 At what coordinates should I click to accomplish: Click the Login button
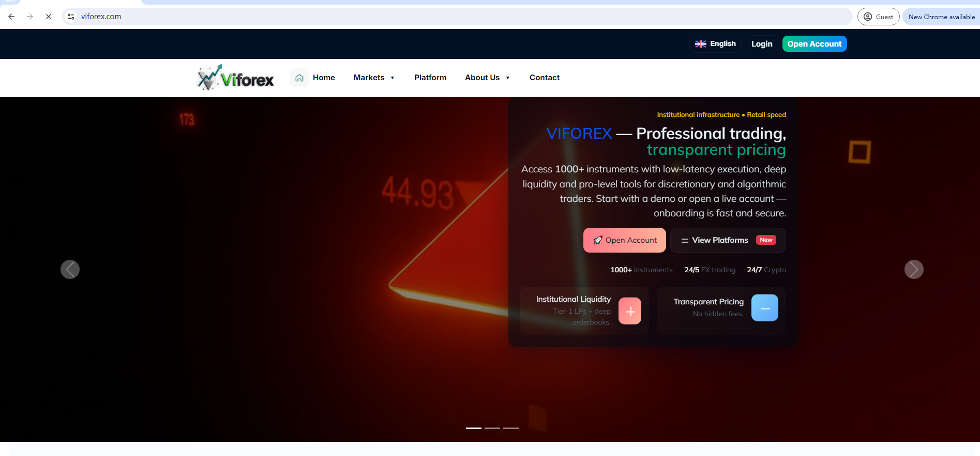[762, 44]
